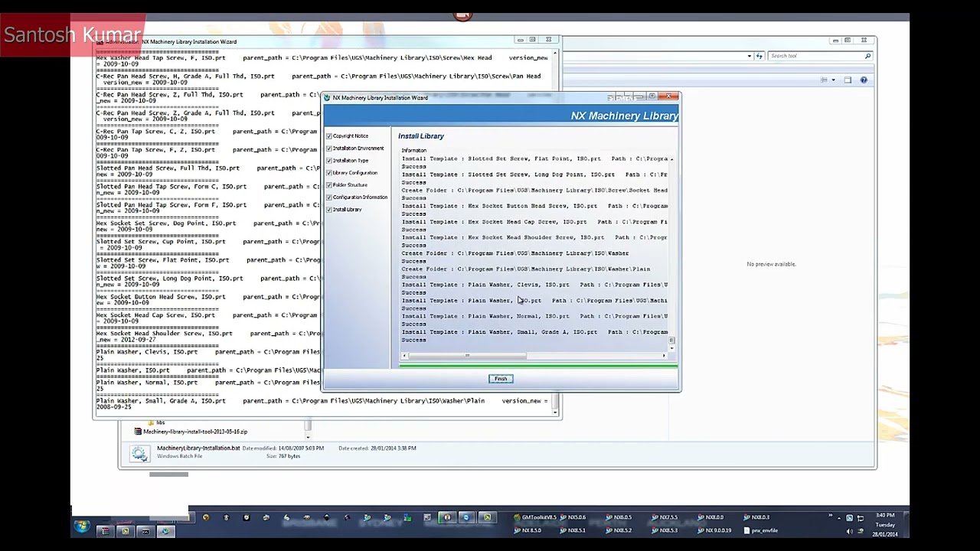This screenshot has height=551, width=980.
Task: Launch NX8.0.3 from taskbar shortcuts
Action: coord(756,517)
